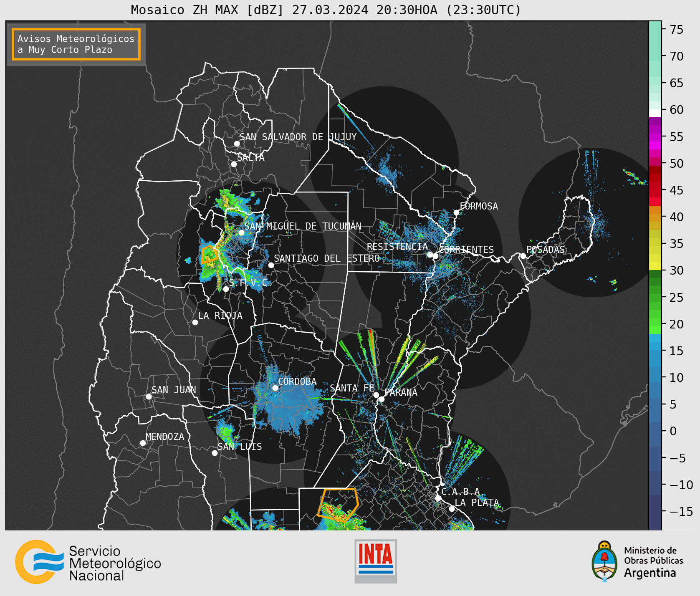Screen dimensions: 700x596
Task: Click the Paraná city marker
Action: pyautogui.click(x=382, y=399)
